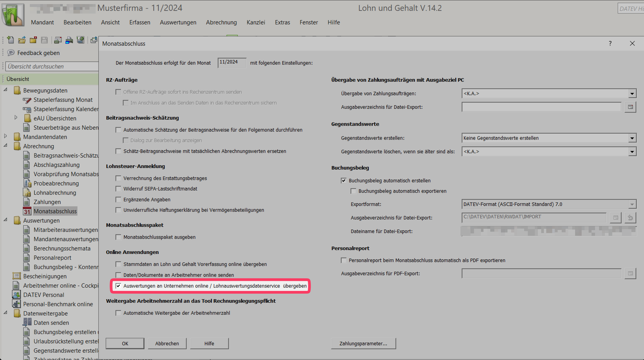Click the open folder toolbar icon
The height and width of the screenshot is (360, 644).
[x=22, y=40]
